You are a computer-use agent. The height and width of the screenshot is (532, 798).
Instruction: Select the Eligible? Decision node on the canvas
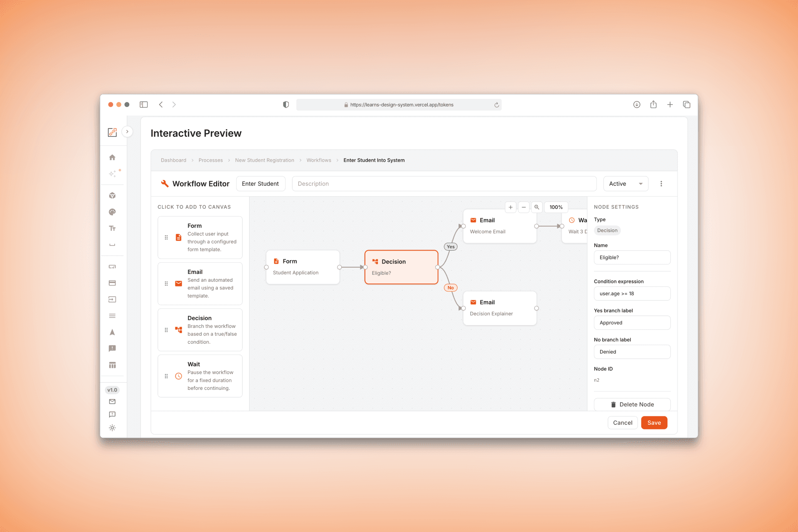tap(401, 267)
